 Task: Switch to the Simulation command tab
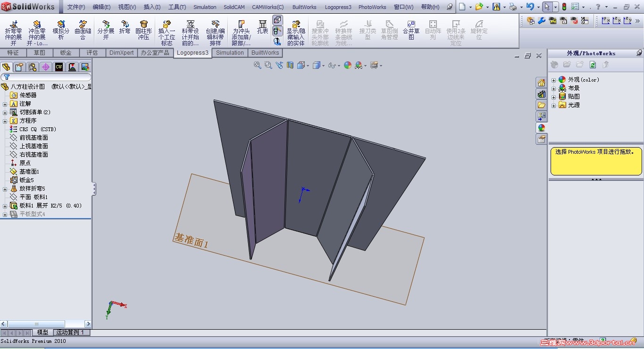point(230,53)
